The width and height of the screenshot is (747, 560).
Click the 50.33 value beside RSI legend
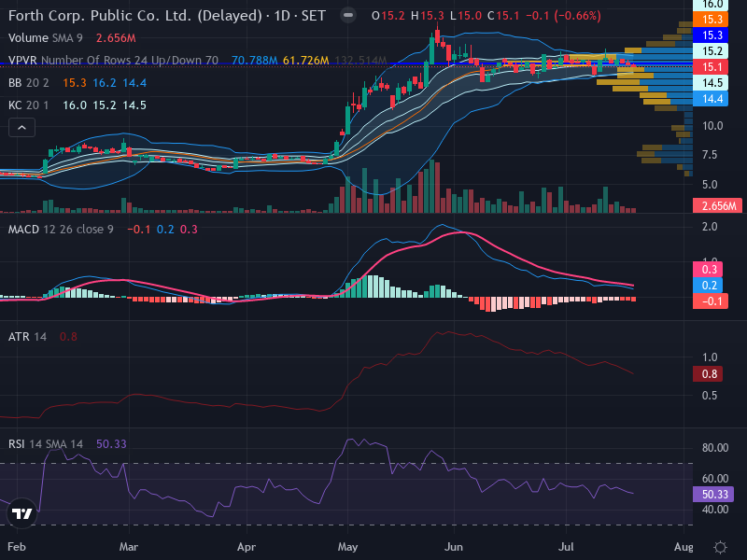[x=111, y=444]
